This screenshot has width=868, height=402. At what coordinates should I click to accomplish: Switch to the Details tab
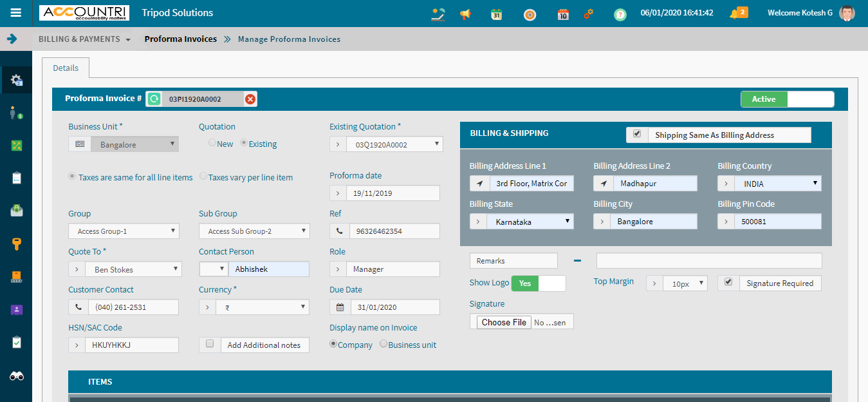(66, 68)
